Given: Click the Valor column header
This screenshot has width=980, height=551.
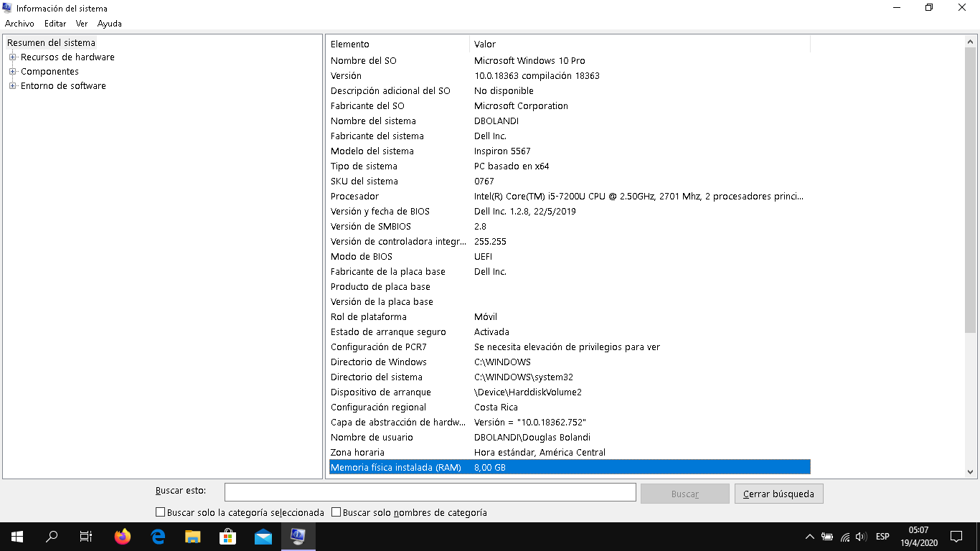Looking at the screenshot, I should click(x=640, y=44).
